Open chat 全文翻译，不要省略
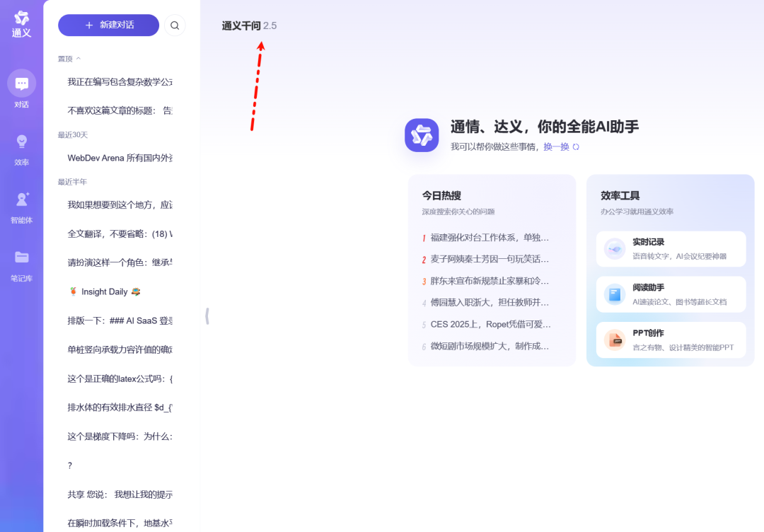764x532 pixels. [120, 234]
